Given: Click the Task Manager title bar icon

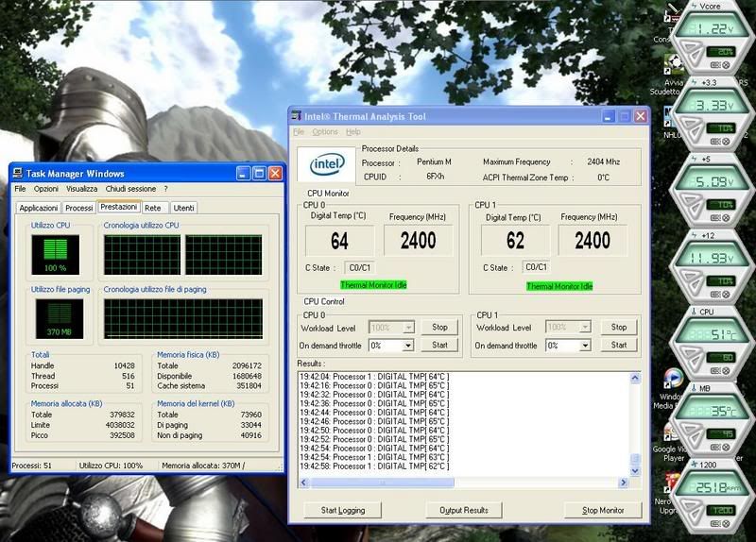Looking at the screenshot, I should click(17, 174).
